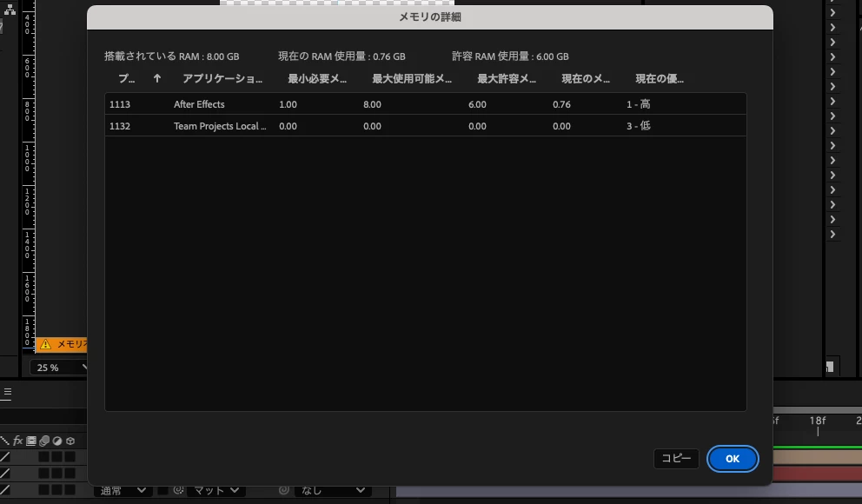The width and height of the screenshot is (862, 504).
Task: Sort by the 現在のメ... column header
Action: [586, 78]
